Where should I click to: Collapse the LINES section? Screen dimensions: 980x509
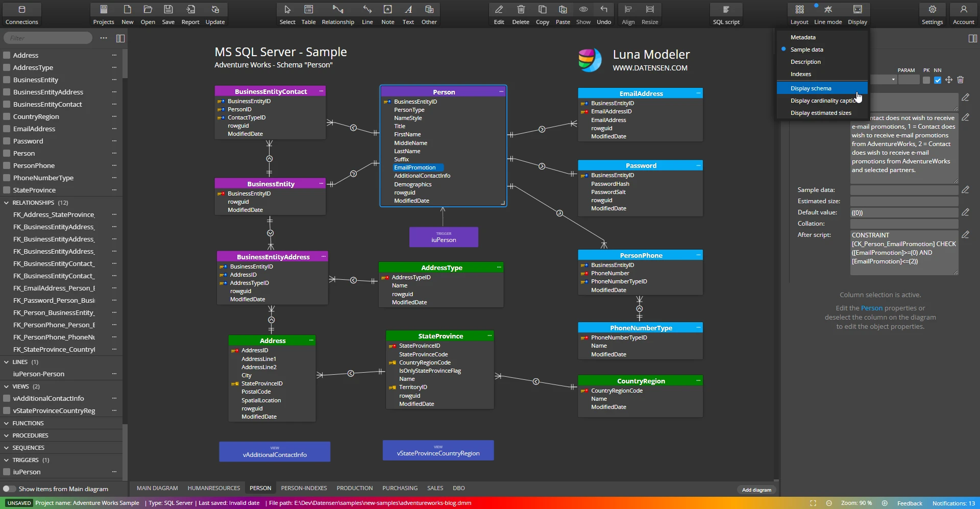(x=7, y=362)
